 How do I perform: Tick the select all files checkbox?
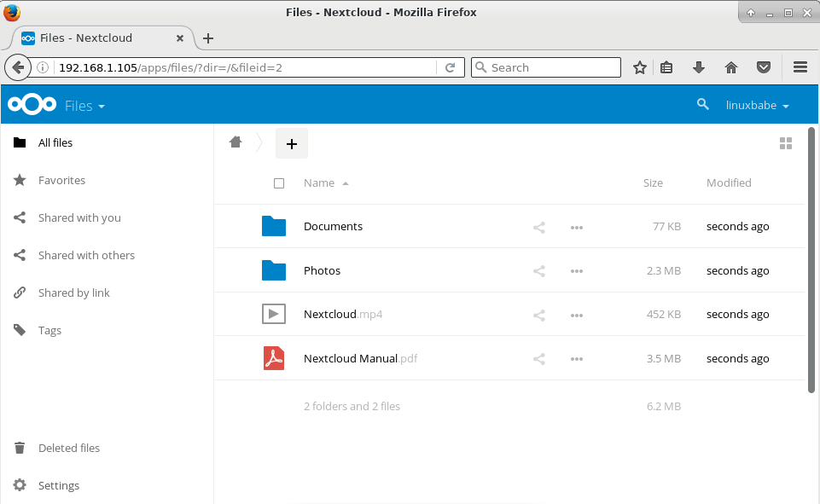click(279, 183)
